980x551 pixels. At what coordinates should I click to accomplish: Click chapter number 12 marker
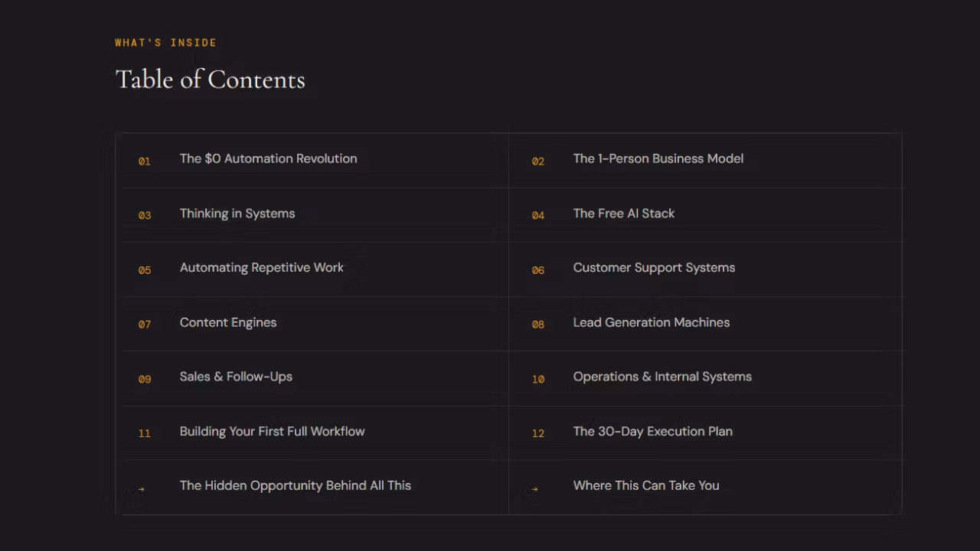coord(538,434)
